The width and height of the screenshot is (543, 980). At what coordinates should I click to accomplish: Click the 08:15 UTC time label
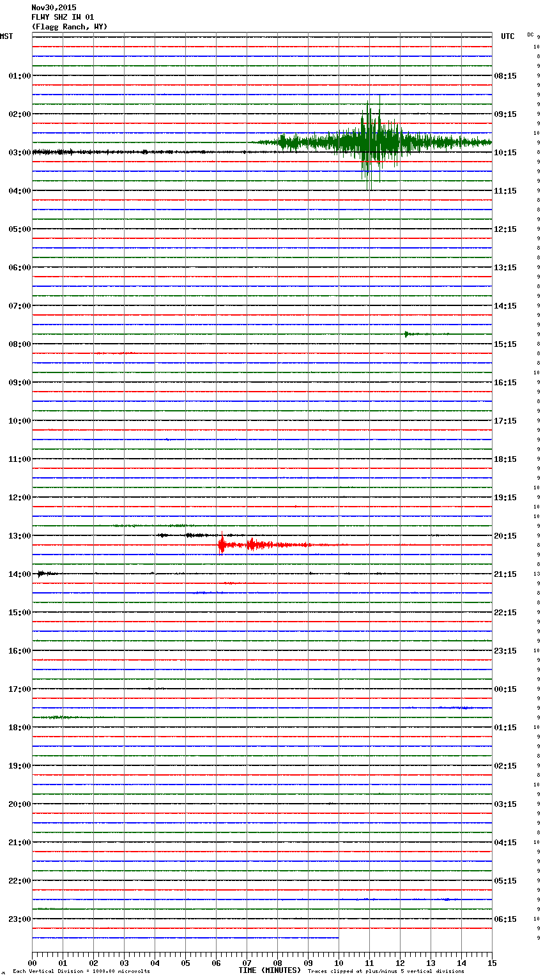tap(505, 76)
